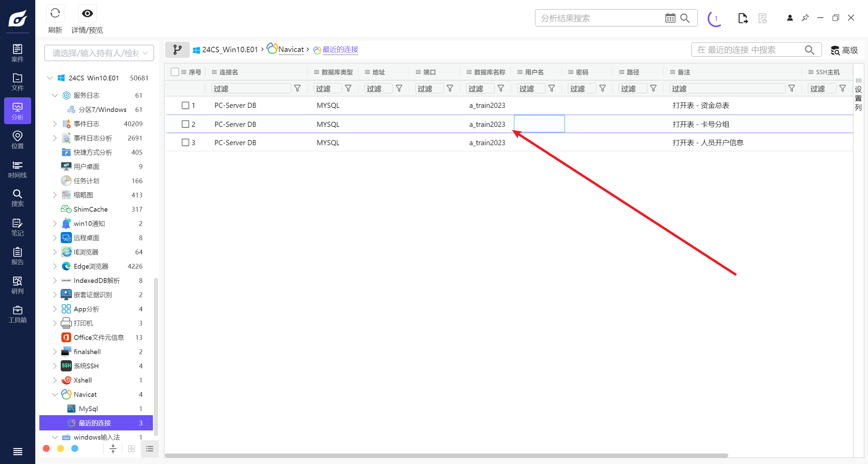Screen dimensions: 868x464
Task: Click the red color tag dot
Action: [46, 448]
